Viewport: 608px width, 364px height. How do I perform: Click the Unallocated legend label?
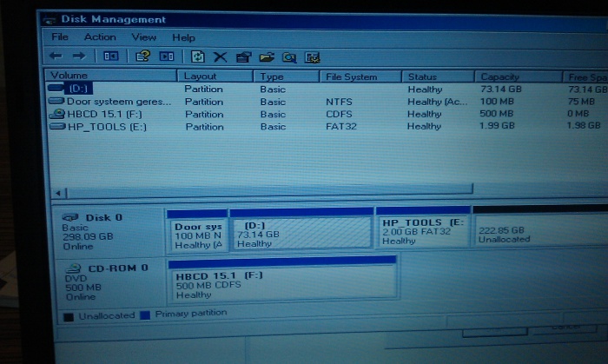tap(107, 315)
